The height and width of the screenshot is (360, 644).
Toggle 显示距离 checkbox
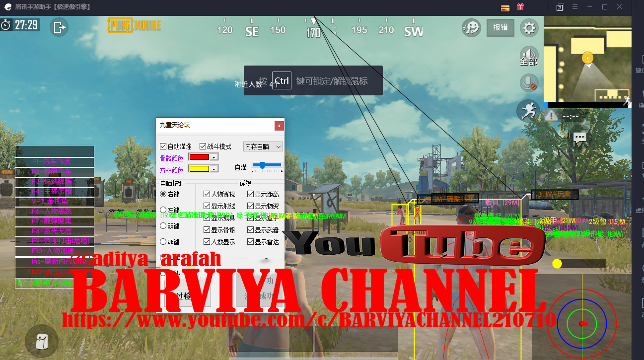coord(251,194)
